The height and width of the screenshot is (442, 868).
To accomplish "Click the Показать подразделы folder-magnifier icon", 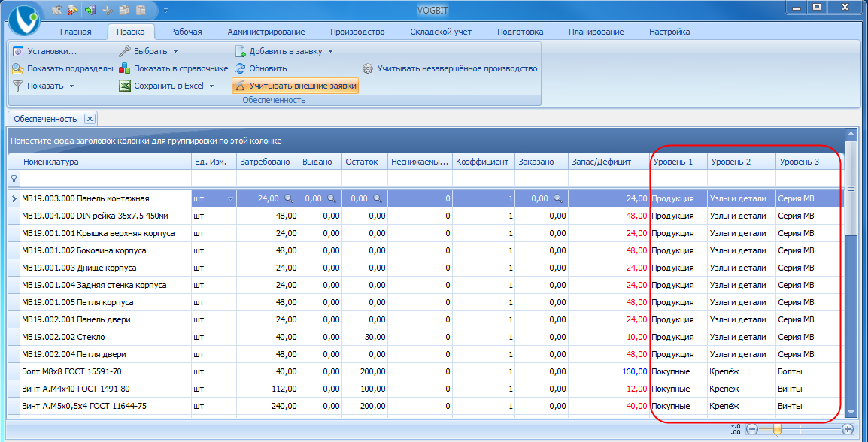I will (18, 68).
